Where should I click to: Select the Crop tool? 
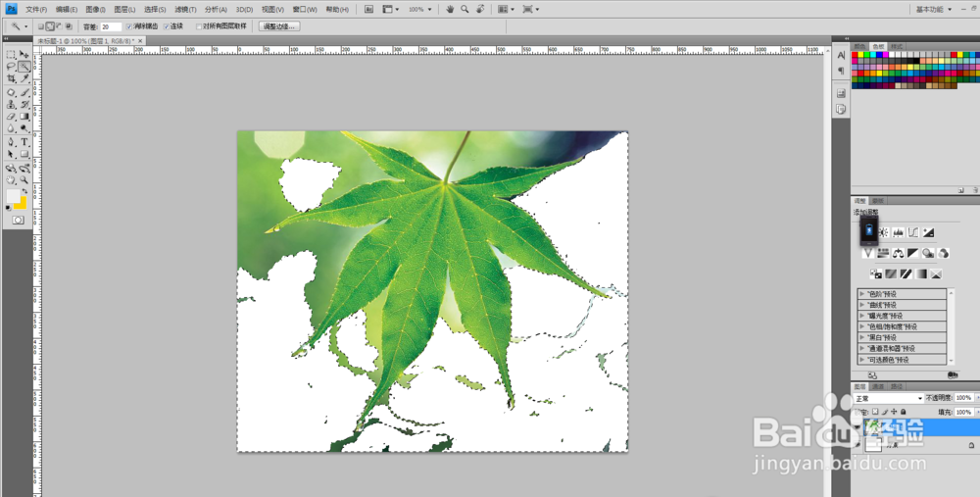coord(11,78)
